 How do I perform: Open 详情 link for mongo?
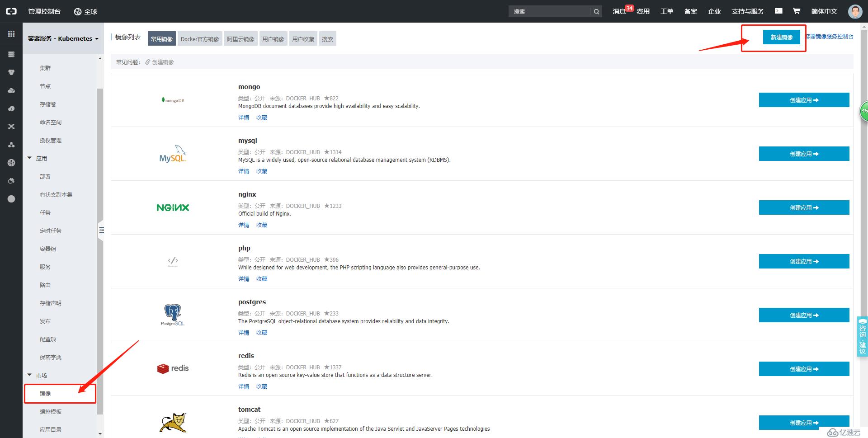244,118
